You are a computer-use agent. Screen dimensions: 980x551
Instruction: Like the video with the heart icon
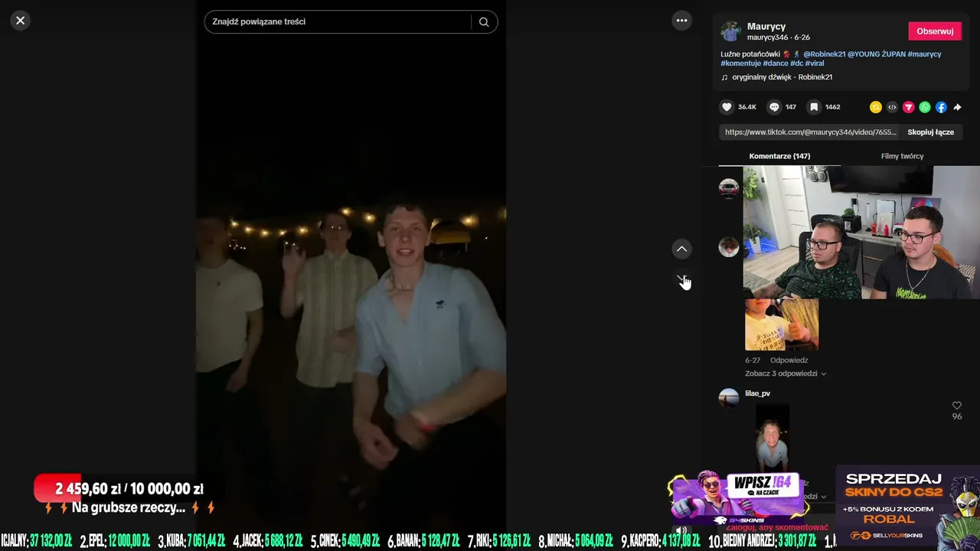[x=727, y=107]
